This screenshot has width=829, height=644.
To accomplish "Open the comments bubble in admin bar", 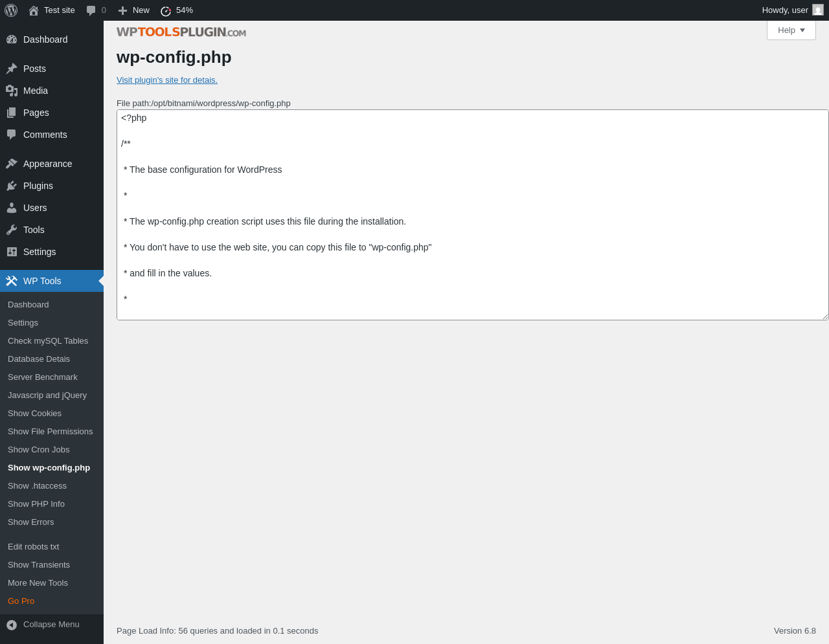I will 91,10.
